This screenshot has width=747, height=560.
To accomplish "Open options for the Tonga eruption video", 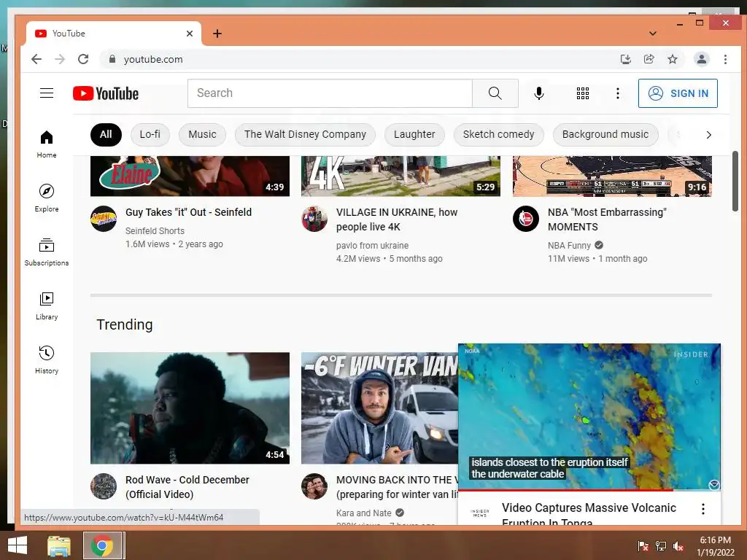I will [703, 508].
